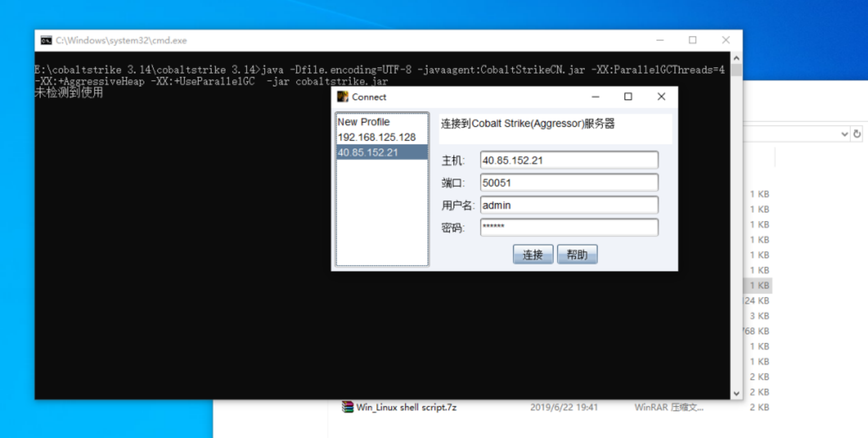868x438 pixels.
Task: Click the 主机 host input field
Action: click(568, 160)
